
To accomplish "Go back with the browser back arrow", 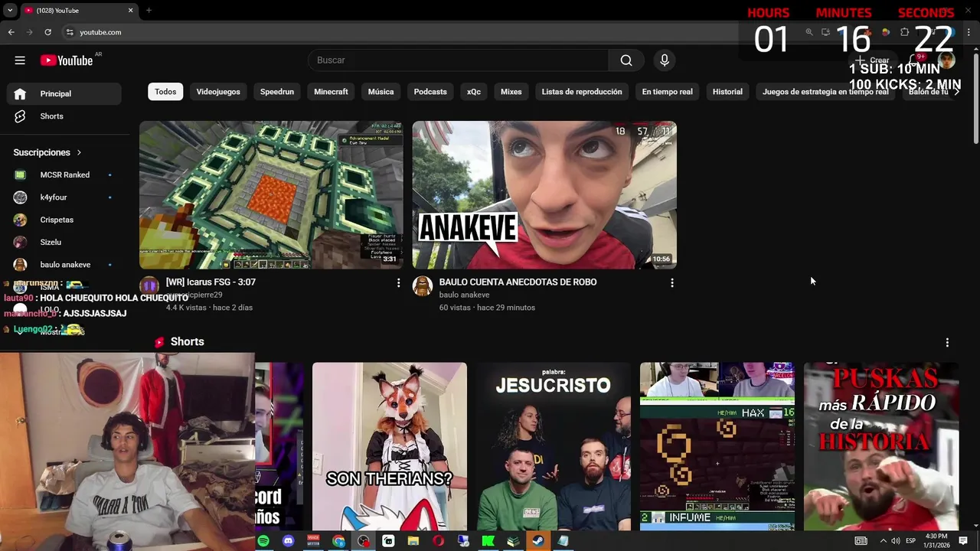I will [11, 32].
